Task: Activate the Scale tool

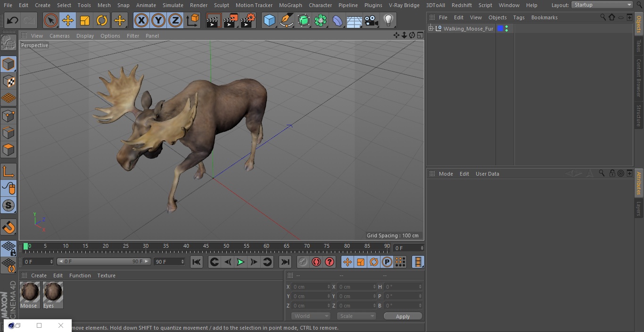Action: (85, 20)
